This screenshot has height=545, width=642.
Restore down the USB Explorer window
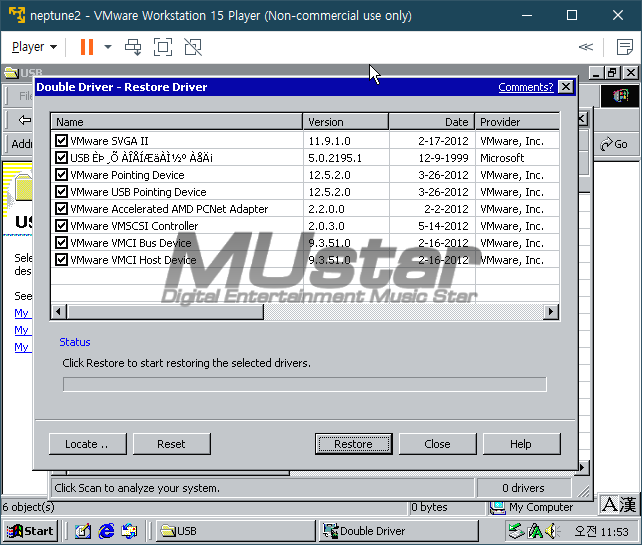coord(613,73)
